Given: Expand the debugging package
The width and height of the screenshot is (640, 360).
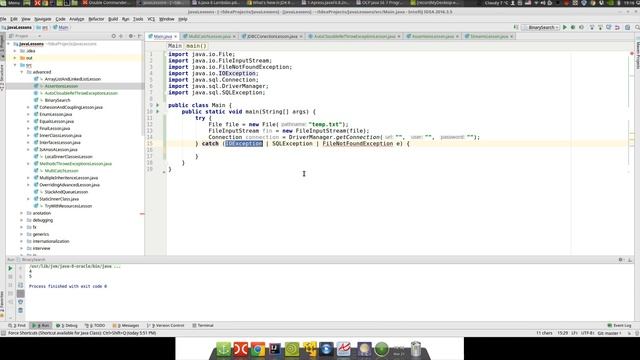Looking at the screenshot, I should (x=22, y=220).
